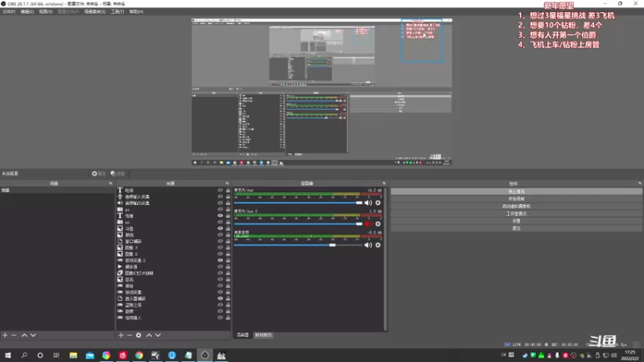The width and height of the screenshot is (644, 362).
Task: Lock the 窗口捕获 source with its padlock icon
Action: point(228,241)
